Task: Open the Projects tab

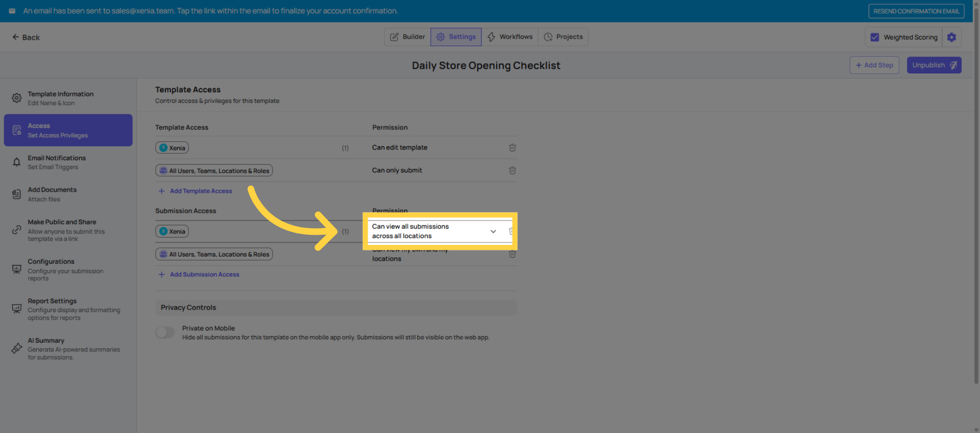Action: pyautogui.click(x=563, y=37)
